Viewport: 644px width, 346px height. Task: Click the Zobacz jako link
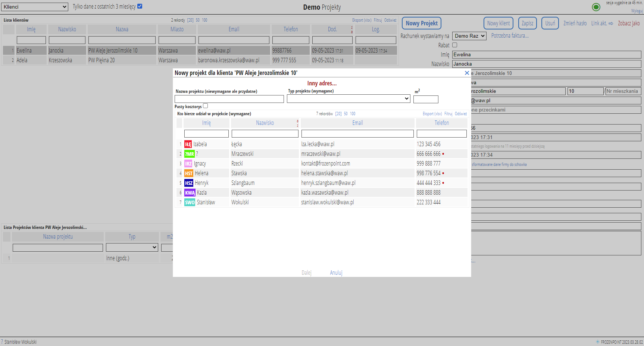[629, 23]
